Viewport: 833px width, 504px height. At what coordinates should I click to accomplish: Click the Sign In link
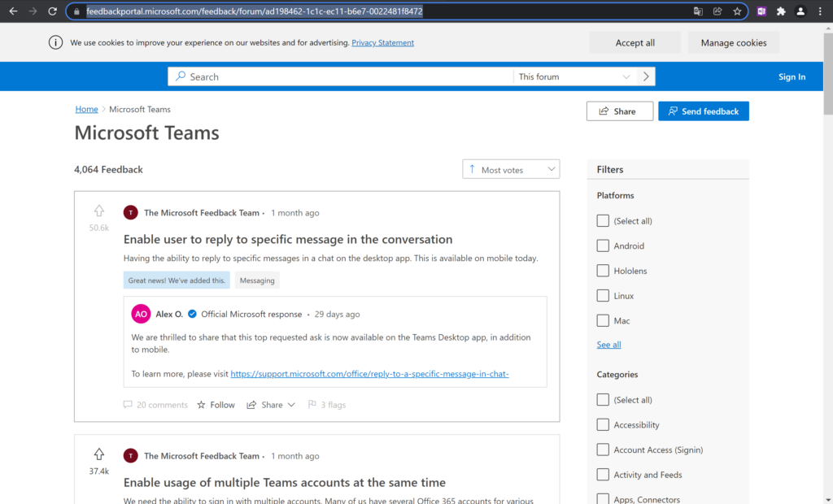tap(792, 76)
